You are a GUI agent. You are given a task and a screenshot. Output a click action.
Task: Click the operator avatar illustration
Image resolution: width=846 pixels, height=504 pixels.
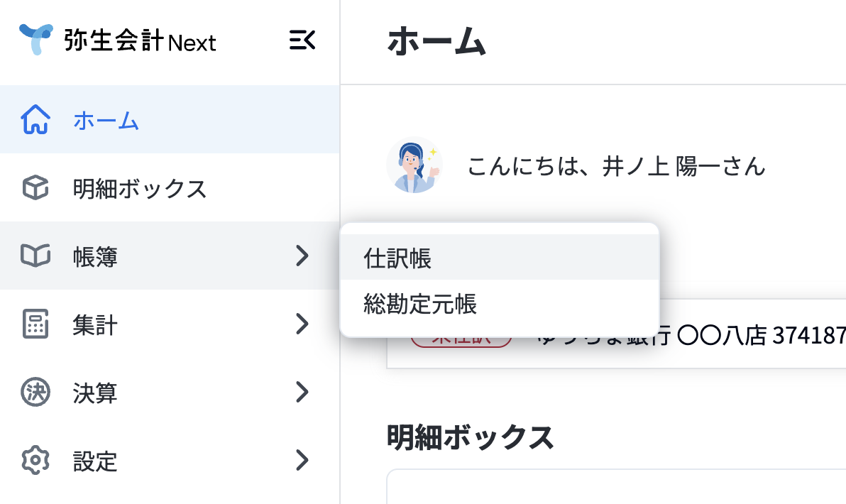coord(414,165)
